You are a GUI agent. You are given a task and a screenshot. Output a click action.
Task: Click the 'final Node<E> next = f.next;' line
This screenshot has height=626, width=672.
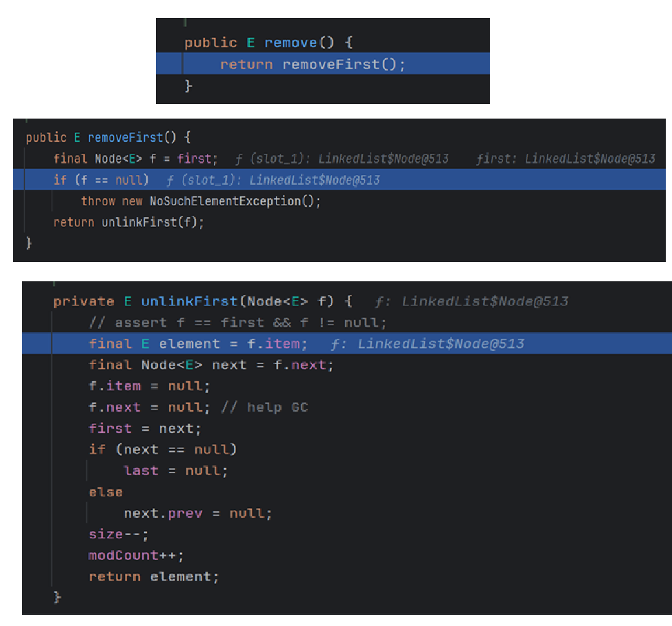point(211,365)
